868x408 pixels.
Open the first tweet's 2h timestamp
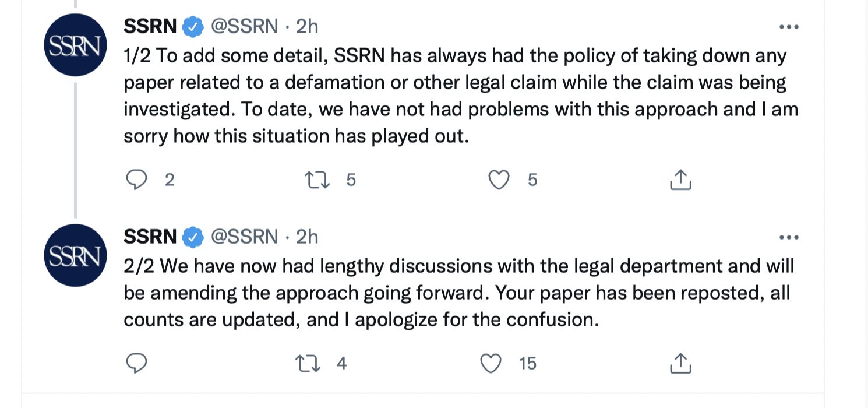pos(307,26)
